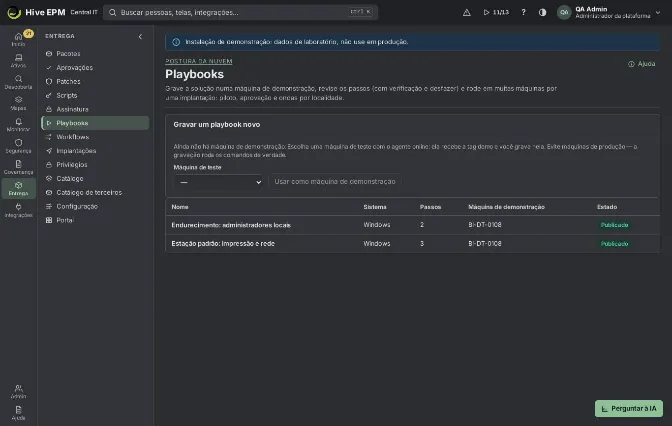This screenshot has width=672, height=426.
Task: Click the 11/13 progress play indicator
Action: pyautogui.click(x=496, y=12)
